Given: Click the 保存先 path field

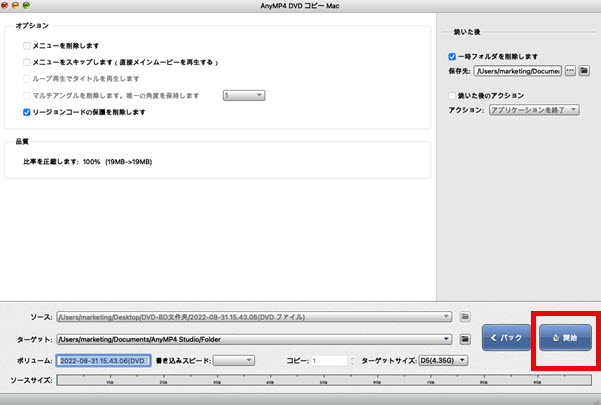Looking at the screenshot, I should (517, 71).
